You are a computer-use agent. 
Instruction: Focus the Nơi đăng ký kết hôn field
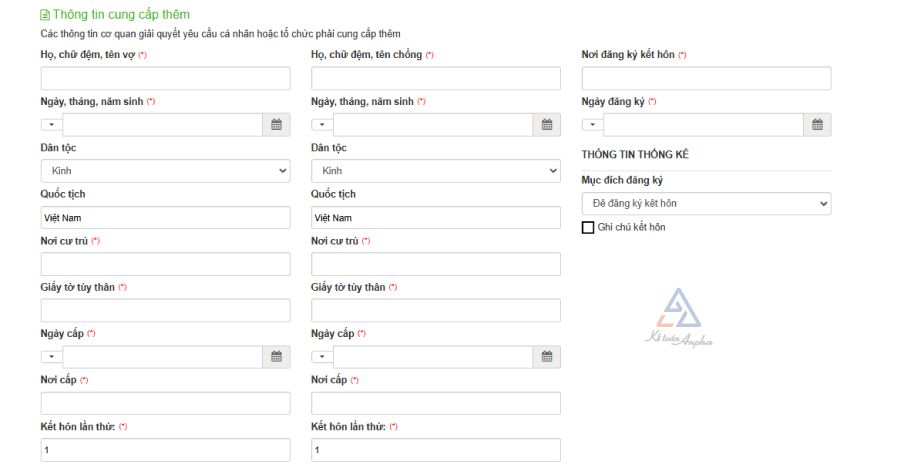706,79
